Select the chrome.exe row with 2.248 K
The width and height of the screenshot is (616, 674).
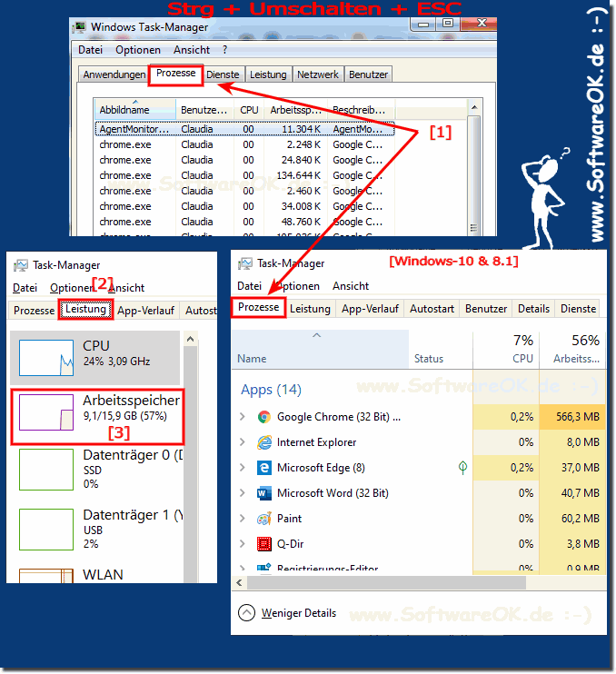pyautogui.click(x=244, y=144)
